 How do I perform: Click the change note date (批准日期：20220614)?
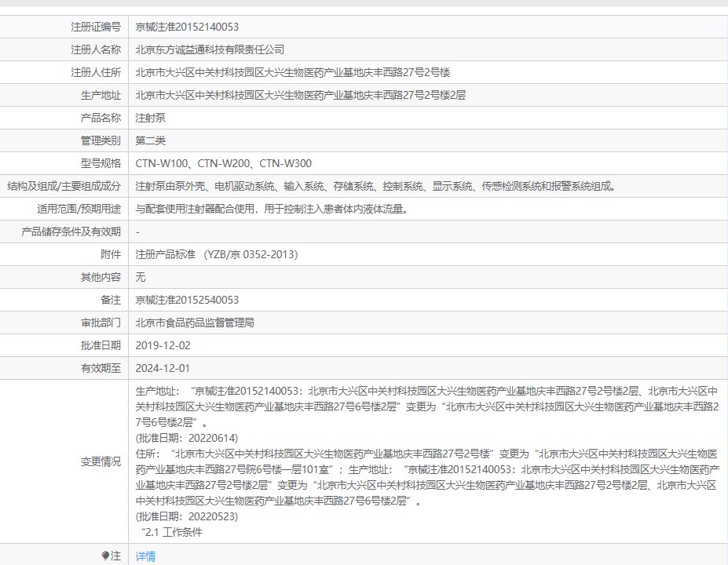pyautogui.click(x=187, y=438)
